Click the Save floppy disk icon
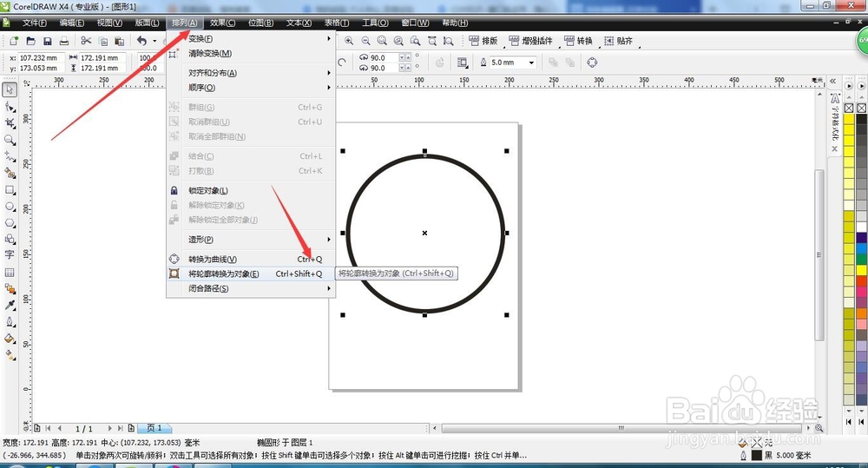 48,41
